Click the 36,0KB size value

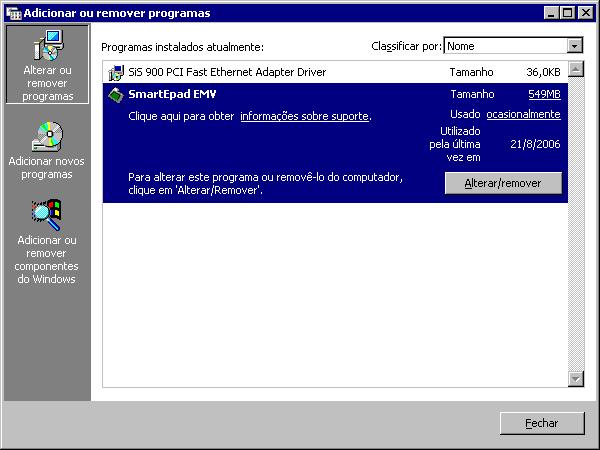(543, 72)
